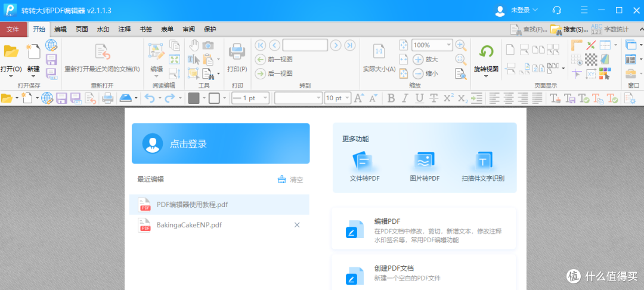The width and height of the screenshot is (644, 290).
Task: Open the 100% zoom level dropdown
Action: coord(448,45)
